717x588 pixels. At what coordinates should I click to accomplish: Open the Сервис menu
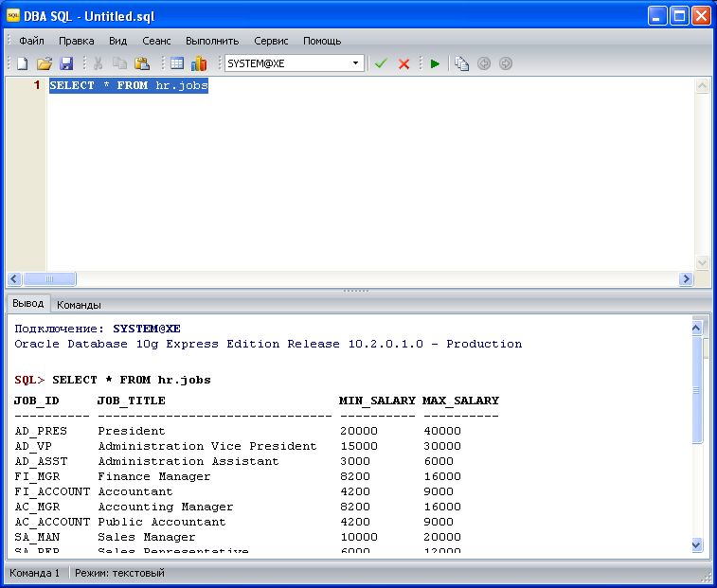coord(271,41)
